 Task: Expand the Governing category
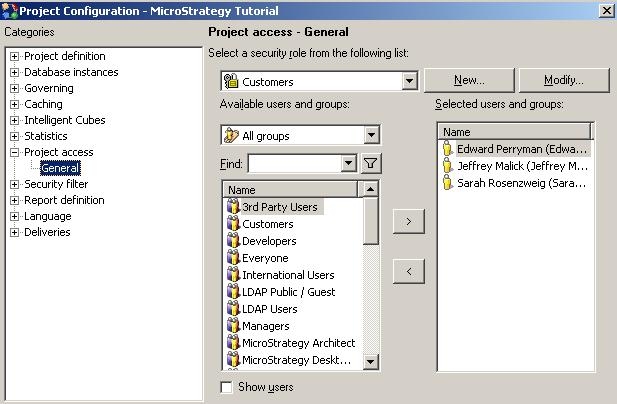[14, 88]
